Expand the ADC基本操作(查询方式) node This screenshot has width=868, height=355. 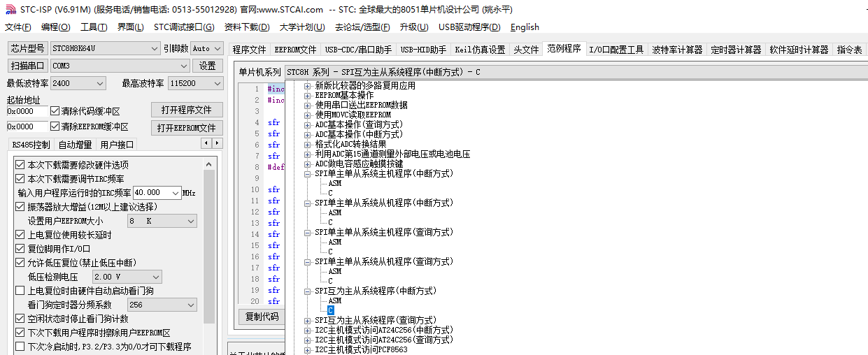point(308,124)
